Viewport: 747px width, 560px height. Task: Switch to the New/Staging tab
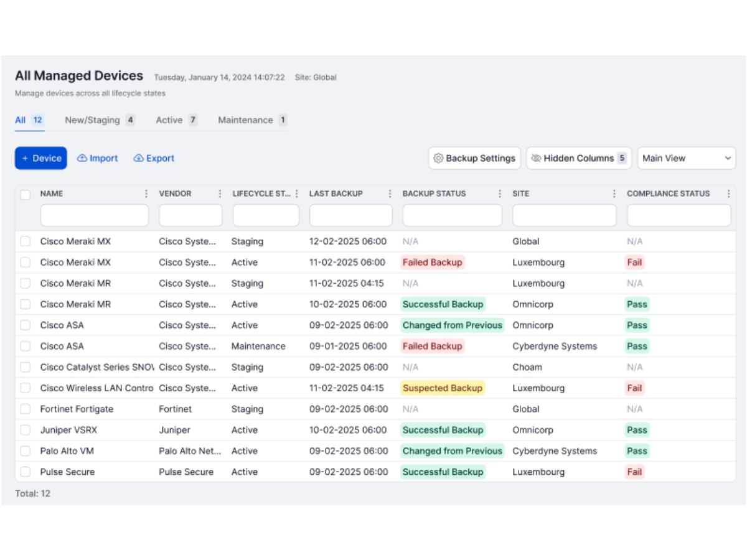[x=100, y=120]
